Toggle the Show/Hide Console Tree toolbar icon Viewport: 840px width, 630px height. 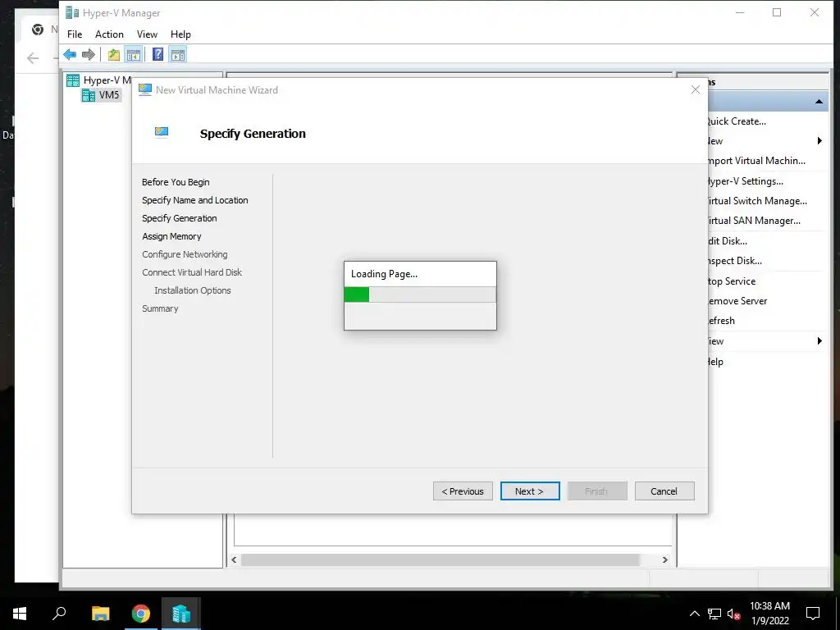[134, 54]
